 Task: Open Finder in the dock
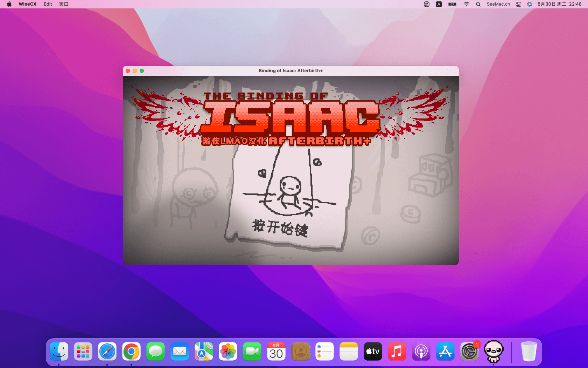click(59, 352)
